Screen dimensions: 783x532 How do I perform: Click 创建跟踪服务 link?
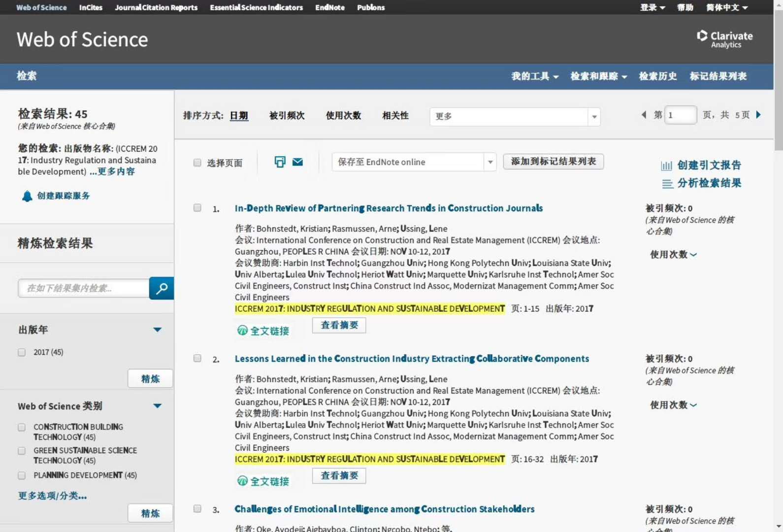pyautogui.click(x=64, y=196)
